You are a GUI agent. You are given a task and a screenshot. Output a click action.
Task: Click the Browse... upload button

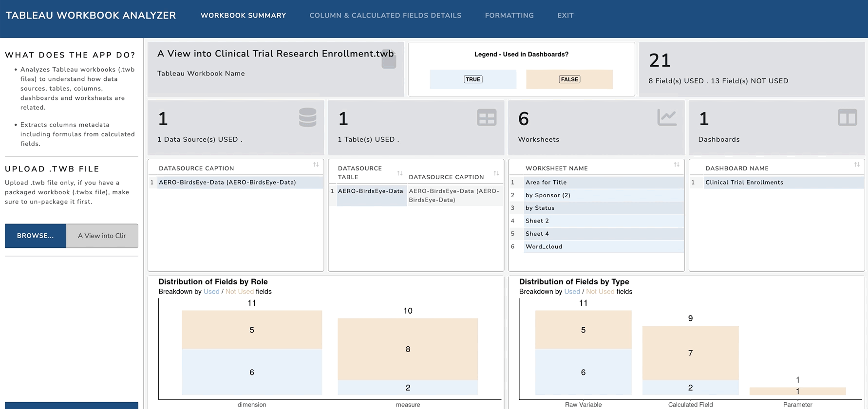pyautogui.click(x=36, y=236)
